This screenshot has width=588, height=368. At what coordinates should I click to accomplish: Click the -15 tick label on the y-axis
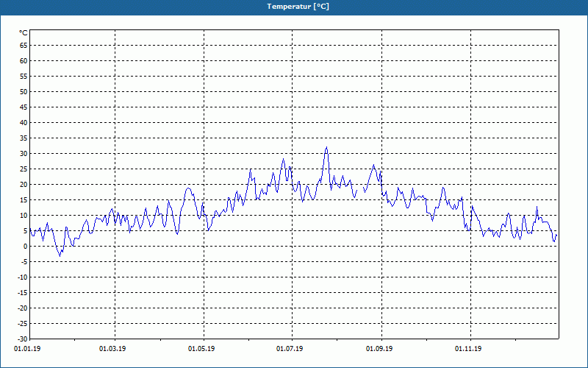tap(22, 293)
